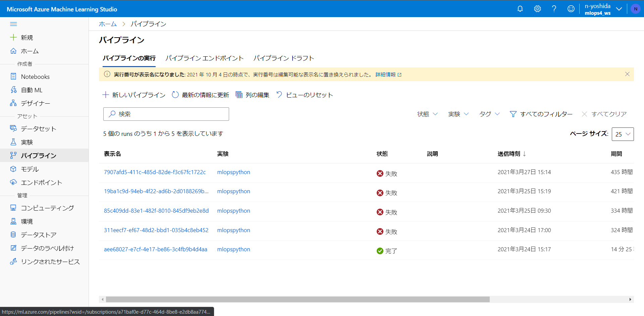Open the settings gear icon
644x316 pixels.
coord(537,9)
